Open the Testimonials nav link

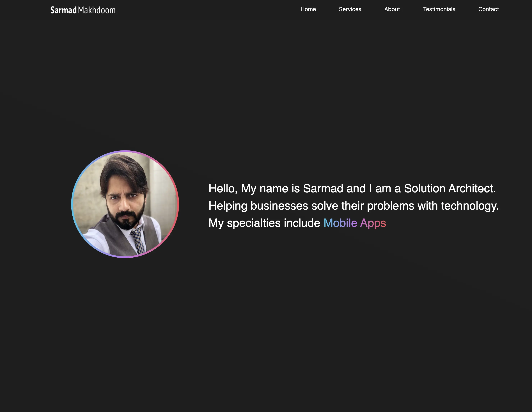(x=439, y=9)
